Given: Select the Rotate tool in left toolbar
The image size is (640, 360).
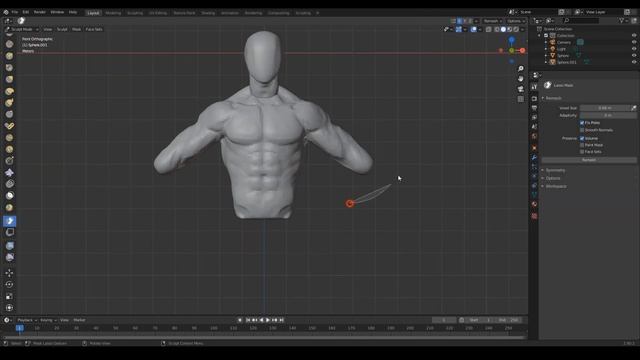Looking at the screenshot, I should pos(9,284).
